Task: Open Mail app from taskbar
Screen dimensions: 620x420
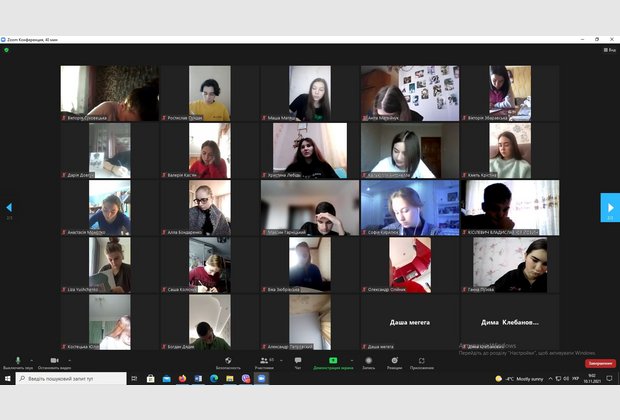Action: point(166,378)
